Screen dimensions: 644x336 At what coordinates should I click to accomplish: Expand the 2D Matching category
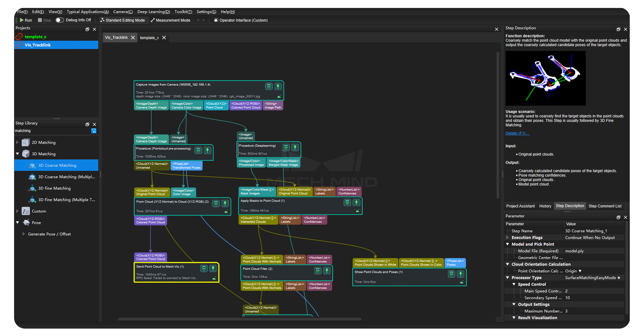[x=17, y=142]
